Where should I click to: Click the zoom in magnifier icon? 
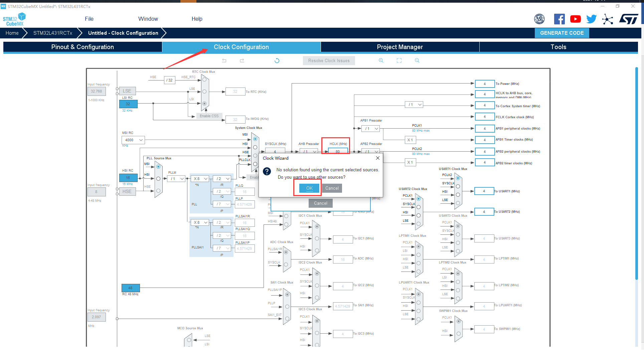[x=381, y=60]
